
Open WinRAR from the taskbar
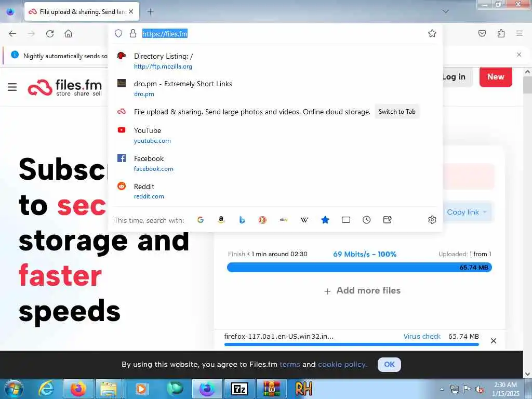[x=271, y=389]
